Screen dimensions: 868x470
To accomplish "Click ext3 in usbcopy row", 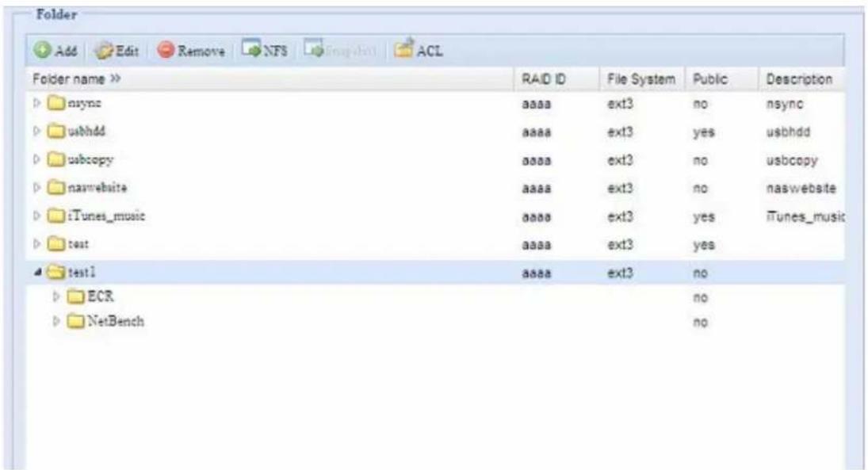I will (620, 160).
